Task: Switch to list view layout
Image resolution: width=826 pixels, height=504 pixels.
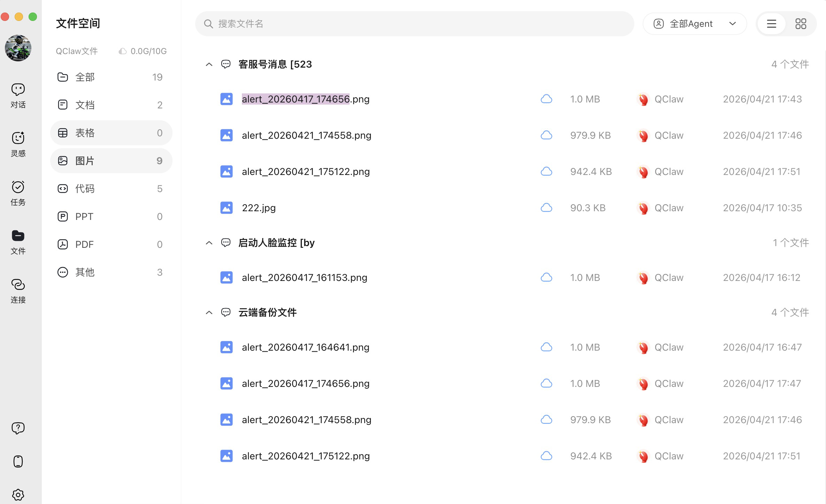Action: pyautogui.click(x=771, y=24)
